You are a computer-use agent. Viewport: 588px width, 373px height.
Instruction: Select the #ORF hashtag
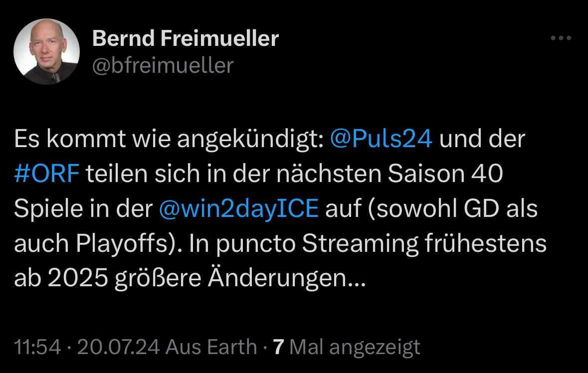click(46, 175)
